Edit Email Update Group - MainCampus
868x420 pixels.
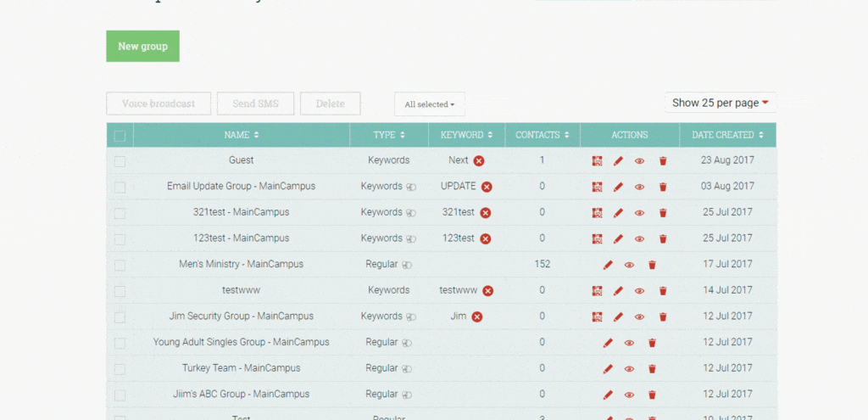[x=618, y=187]
